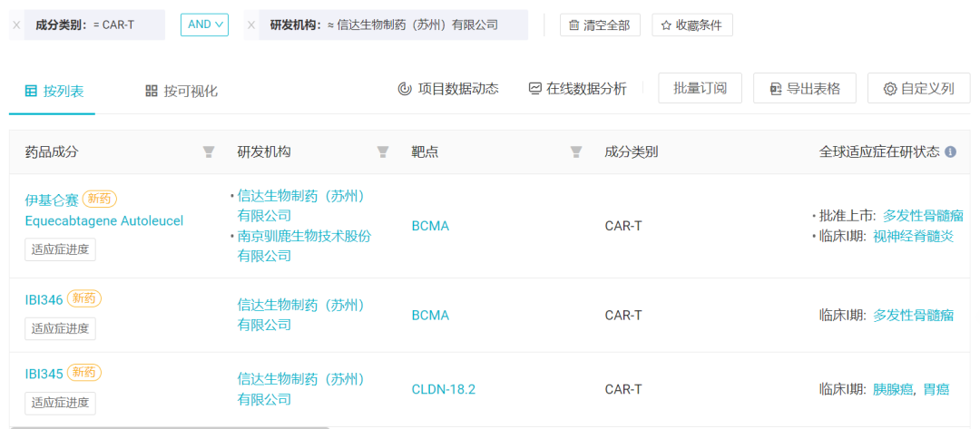Click the horizontal scrollbar below the table
Screen dimensions: 980x429
click(169, 428)
